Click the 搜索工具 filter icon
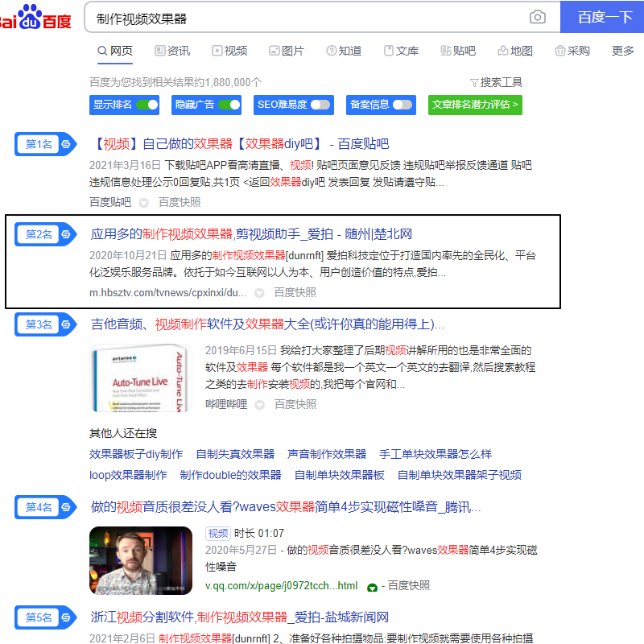The width and height of the screenshot is (644, 644). (474, 83)
